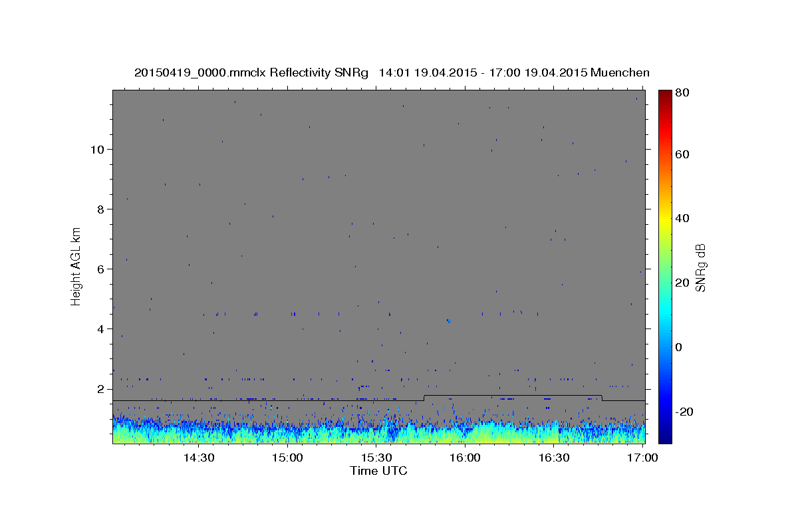The width and height of the screenshot is (798, 532).
Task: Click the dark blue bottom of colorbar
Action: 665,437
